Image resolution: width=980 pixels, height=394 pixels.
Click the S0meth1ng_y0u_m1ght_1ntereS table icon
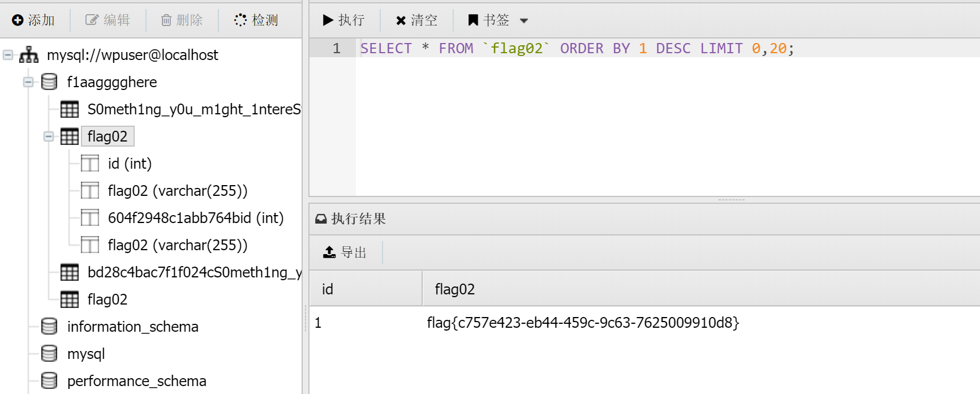[70, 109]
